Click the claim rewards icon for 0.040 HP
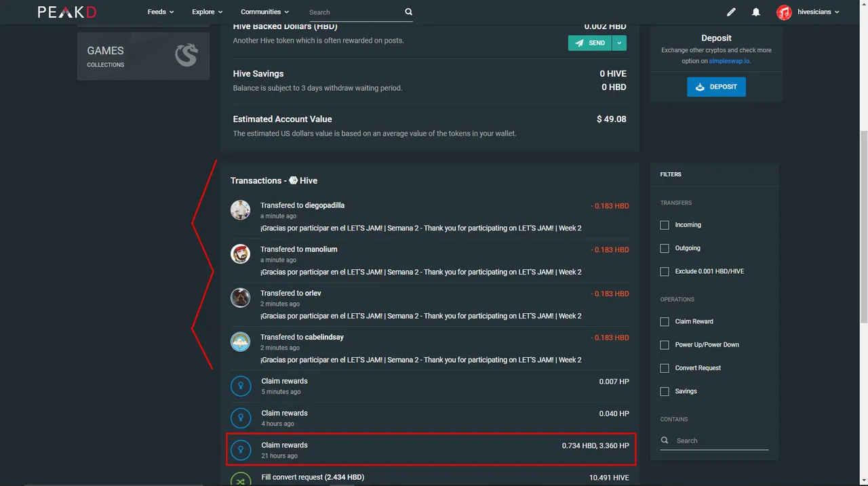The image size is (868, 486). pos(241,418)
